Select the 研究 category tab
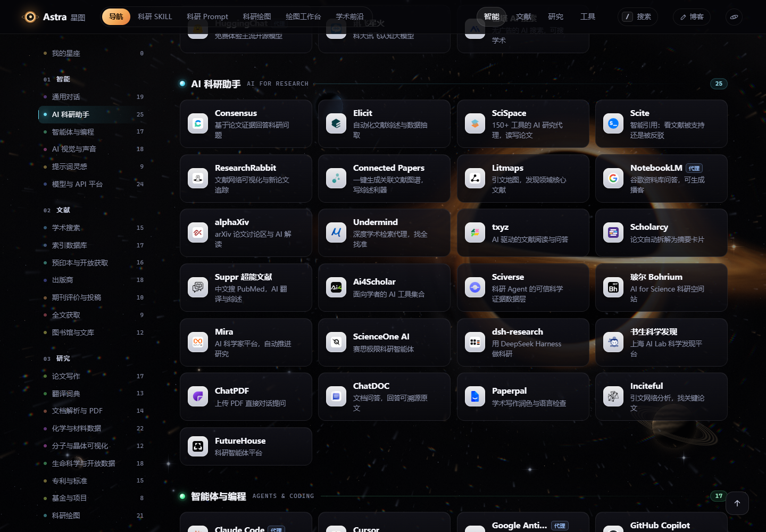 (x=556, y=17)
